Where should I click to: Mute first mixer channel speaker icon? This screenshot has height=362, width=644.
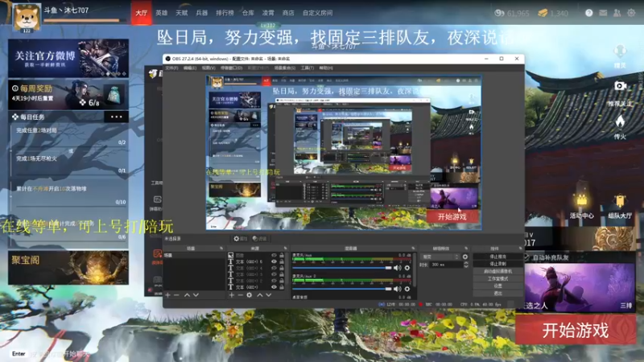[x=397, y=268]
